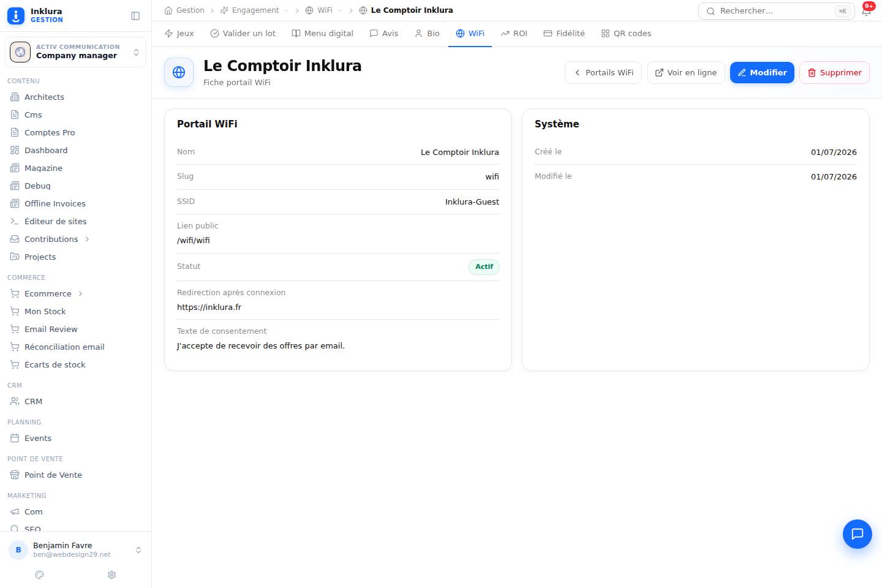This screenshot has width=882, height=588.
Task: Click the Point de Vente store icon
Action: (x=15, y=475)
